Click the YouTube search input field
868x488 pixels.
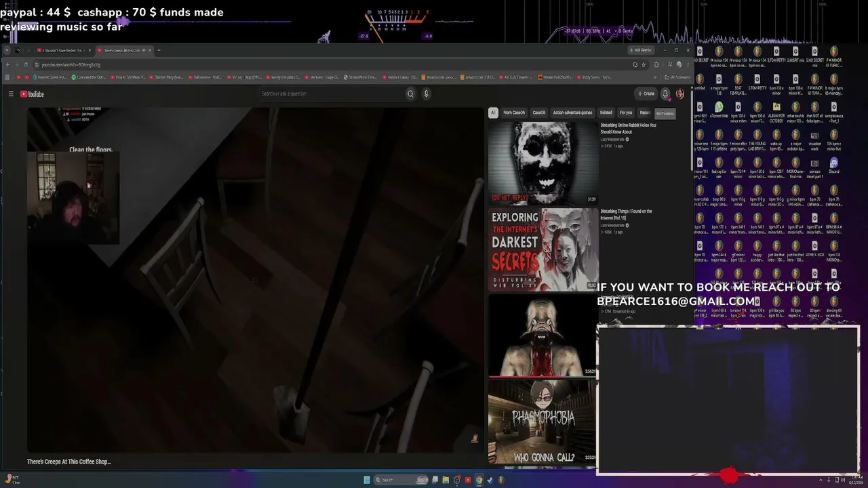click(331, 94)
